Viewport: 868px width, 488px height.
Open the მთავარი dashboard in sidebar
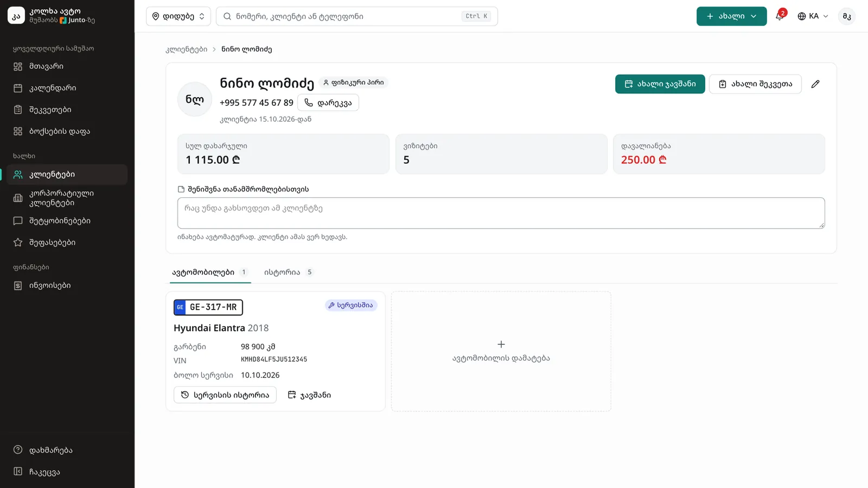tap(67, 66)
